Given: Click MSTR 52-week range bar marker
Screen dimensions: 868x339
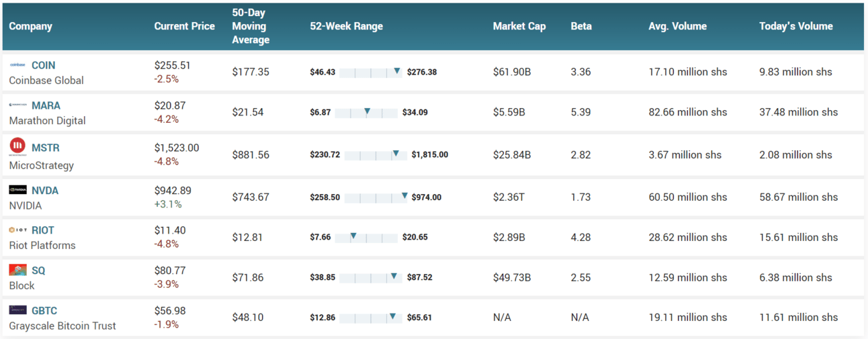Looking at the screenshot, I should pyautogui.click(x=396, y=154).
